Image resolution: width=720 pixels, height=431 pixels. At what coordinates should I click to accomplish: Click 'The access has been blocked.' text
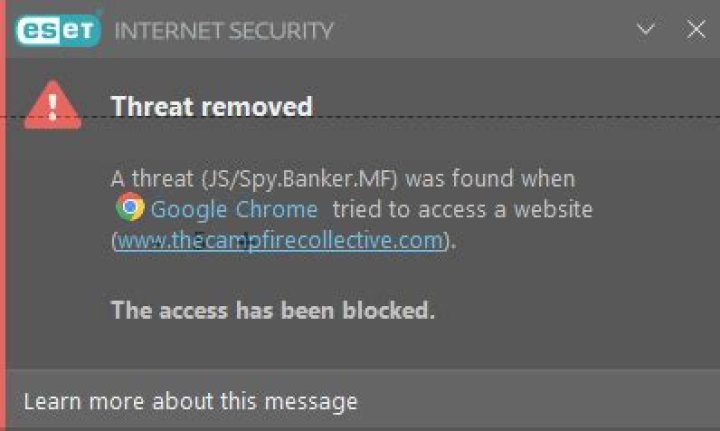(x=273, y=309)
